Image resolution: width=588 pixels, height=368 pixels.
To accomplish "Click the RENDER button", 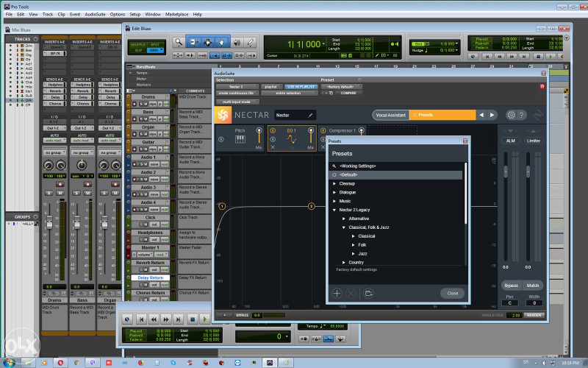I will tap(534, 316).
